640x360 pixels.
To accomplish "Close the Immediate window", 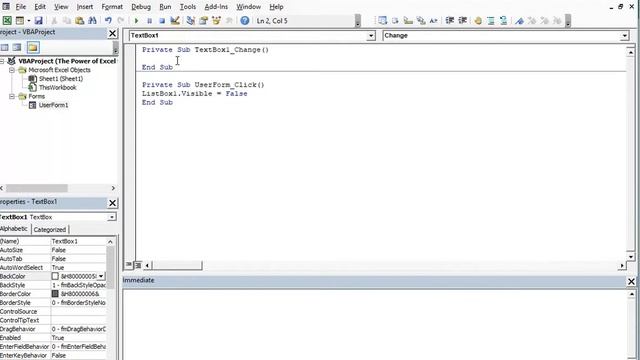I will pyautogui.click(x=631, y=281).
